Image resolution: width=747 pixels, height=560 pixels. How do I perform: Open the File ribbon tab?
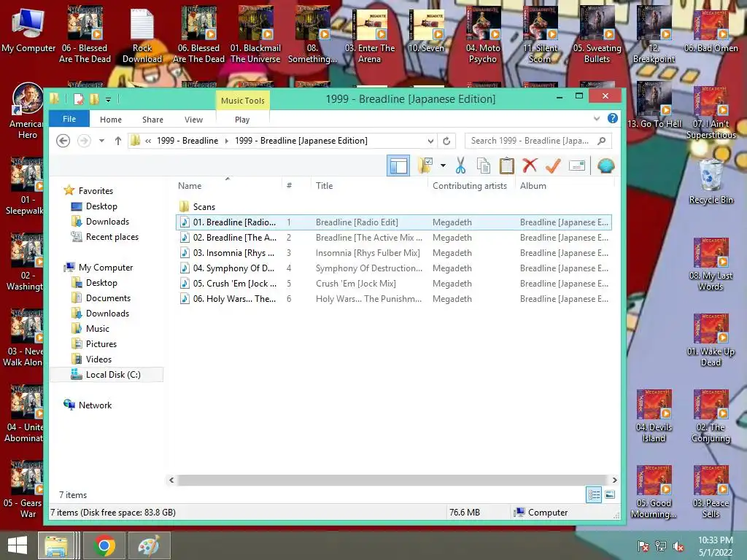pyautogui.click(x=69, y=119)
